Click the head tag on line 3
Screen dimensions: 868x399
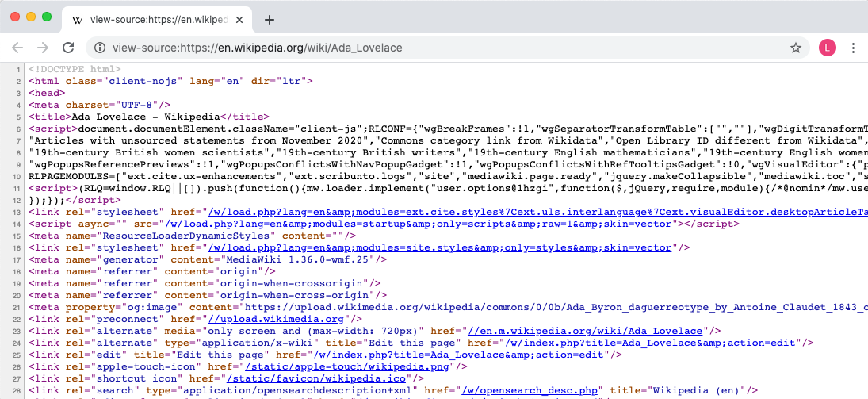pos(47,93)
